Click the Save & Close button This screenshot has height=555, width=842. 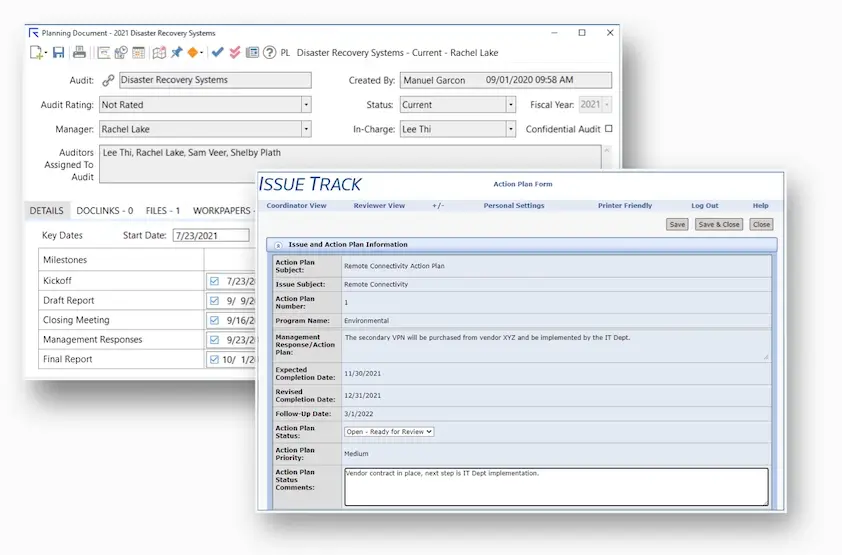(x=719, y=224)
